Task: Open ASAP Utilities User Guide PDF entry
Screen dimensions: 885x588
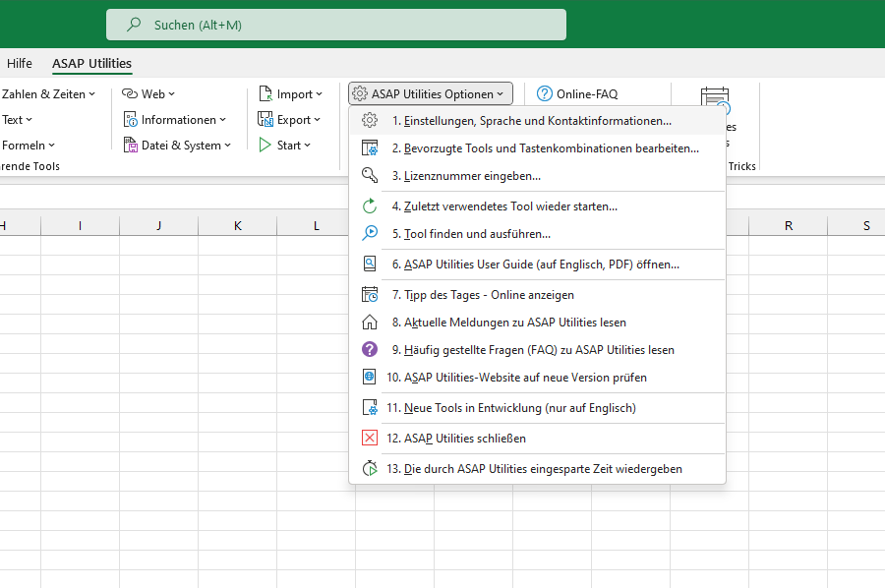Action: point(537,265)
